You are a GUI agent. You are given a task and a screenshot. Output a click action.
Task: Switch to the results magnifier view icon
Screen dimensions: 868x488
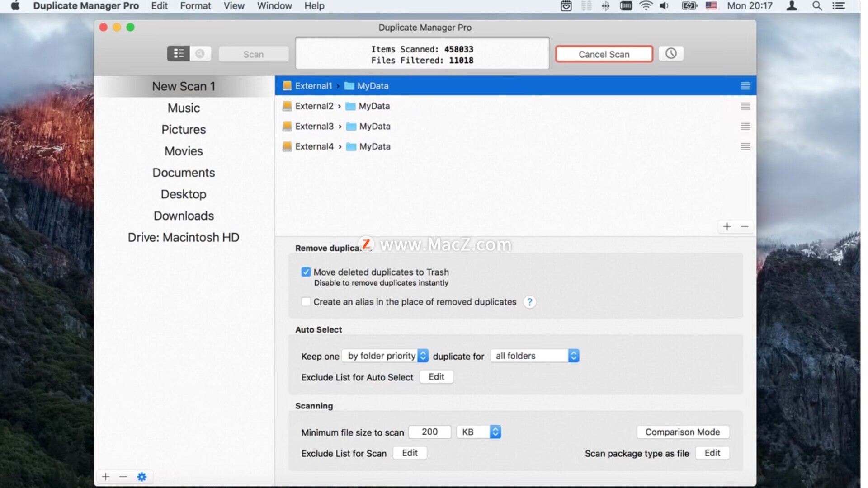(x=200, y=54)
